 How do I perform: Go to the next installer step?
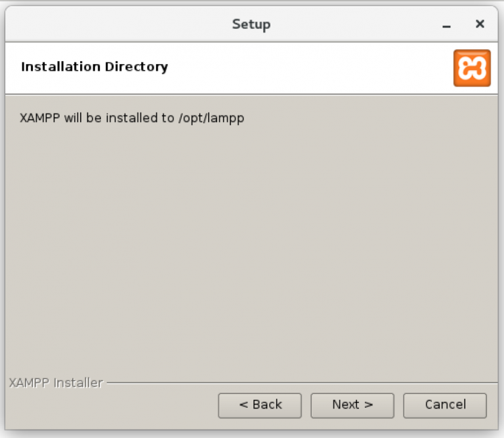pyautogui.click(x=352, y=405)
